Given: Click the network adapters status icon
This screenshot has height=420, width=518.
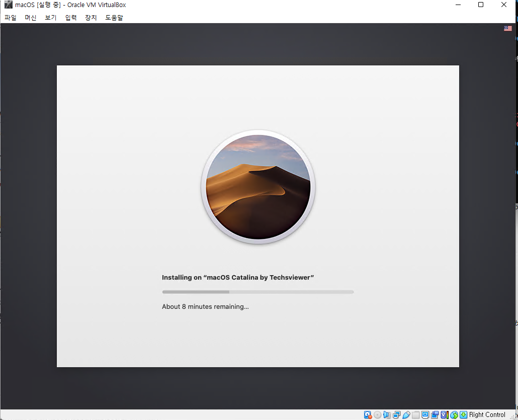Looking at the screenshot, I should click(x=396, y=414).
